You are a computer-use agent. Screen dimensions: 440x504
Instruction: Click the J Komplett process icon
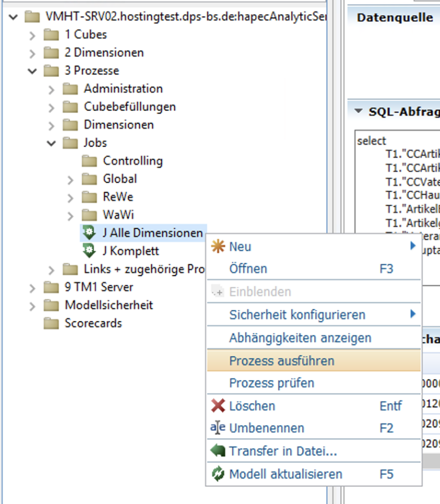(x=90, y=251)
